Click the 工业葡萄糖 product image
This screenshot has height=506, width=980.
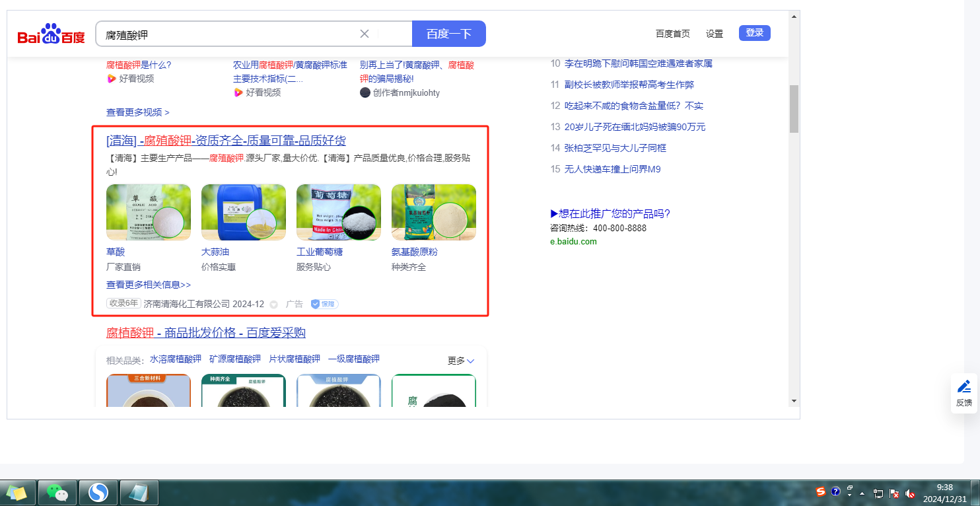click(x=339, y=212)
